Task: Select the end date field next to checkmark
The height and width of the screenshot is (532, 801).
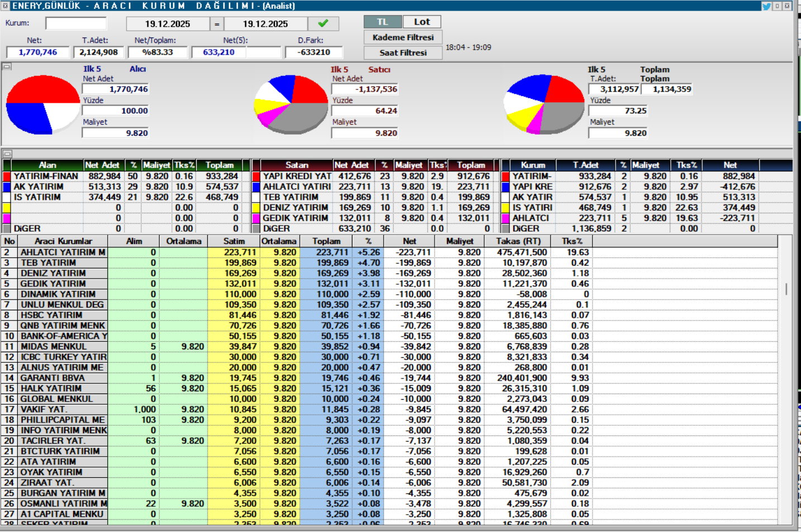Action: pyautogui.click(x=265, y=24)
